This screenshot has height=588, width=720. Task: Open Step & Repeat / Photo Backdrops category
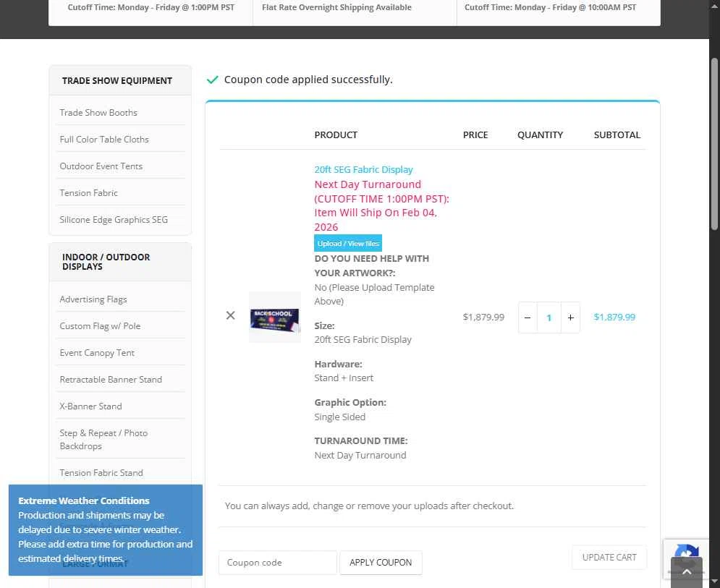tap(103, 439)
